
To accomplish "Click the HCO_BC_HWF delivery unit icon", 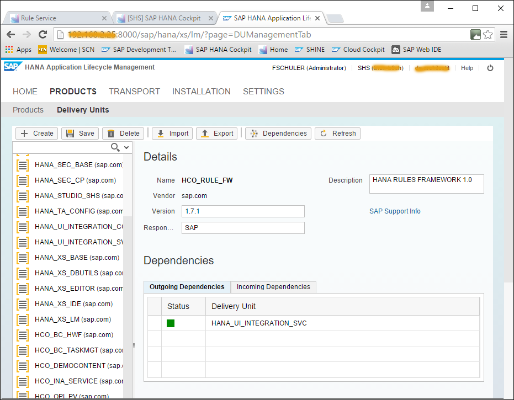I will (23, 335).
